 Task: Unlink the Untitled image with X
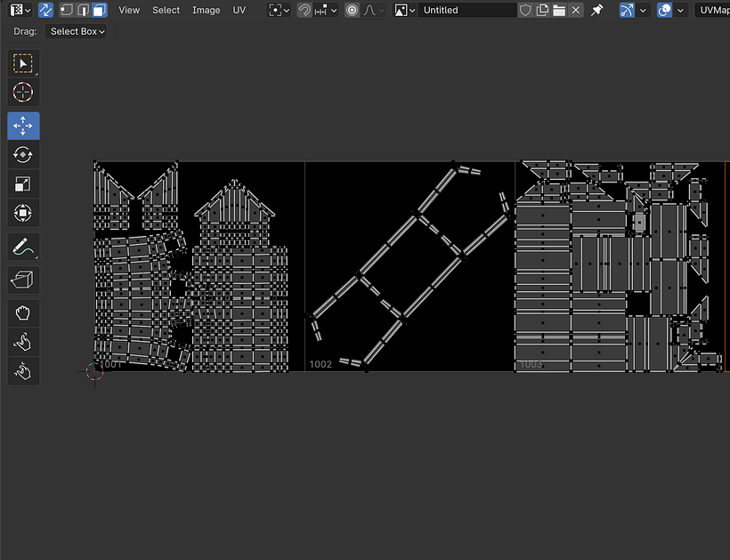(x=576, y=11)
